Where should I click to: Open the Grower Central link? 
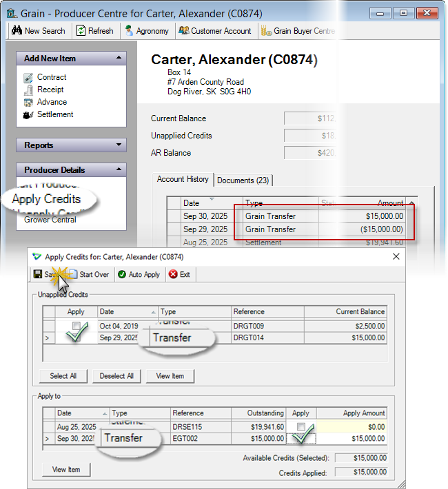(x=50, y=220)
